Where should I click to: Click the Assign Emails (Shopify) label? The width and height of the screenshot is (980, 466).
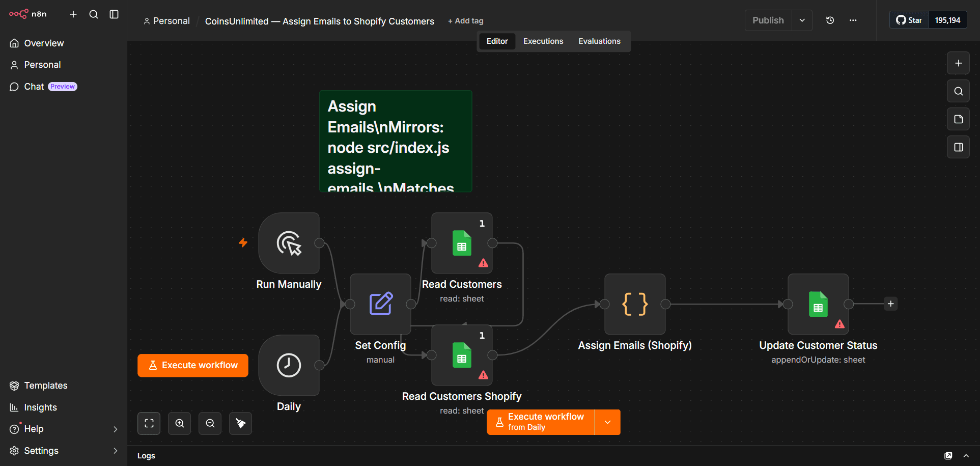coord(635,345)
